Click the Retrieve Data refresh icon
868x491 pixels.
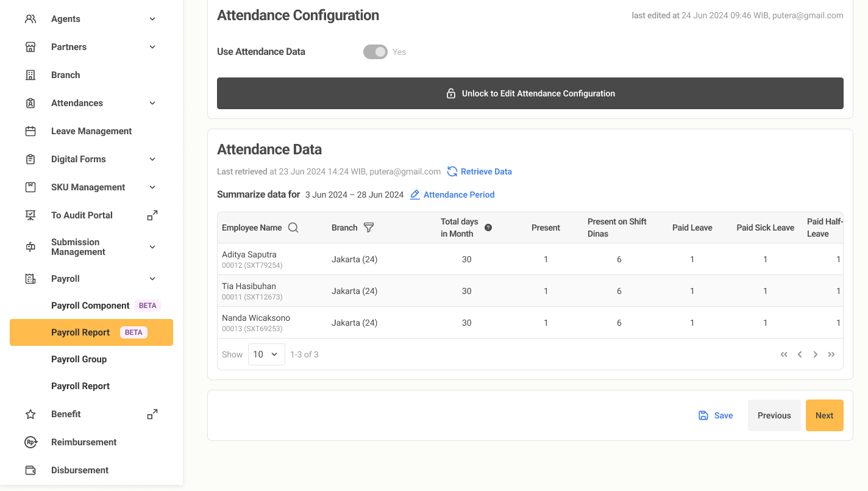(452, 171)
